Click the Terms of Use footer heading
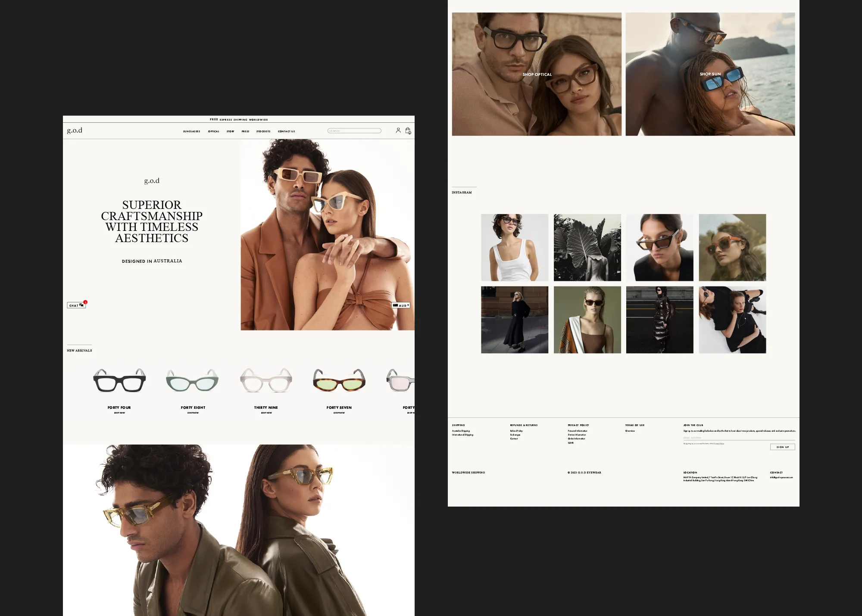862x616 pixels. tap(635, 425)
